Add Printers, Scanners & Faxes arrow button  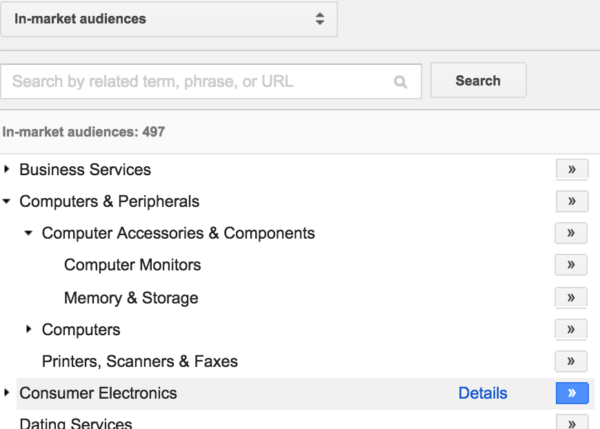571,361
